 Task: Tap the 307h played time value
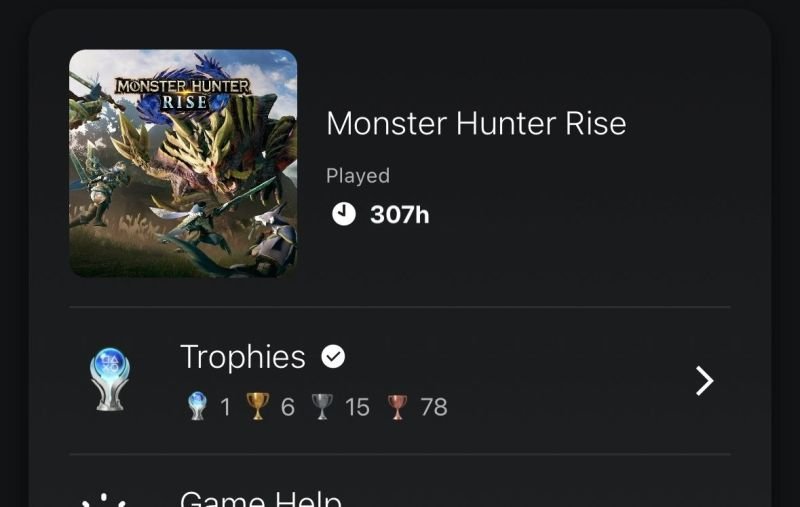pyautogui.click(x=399, y=214)
